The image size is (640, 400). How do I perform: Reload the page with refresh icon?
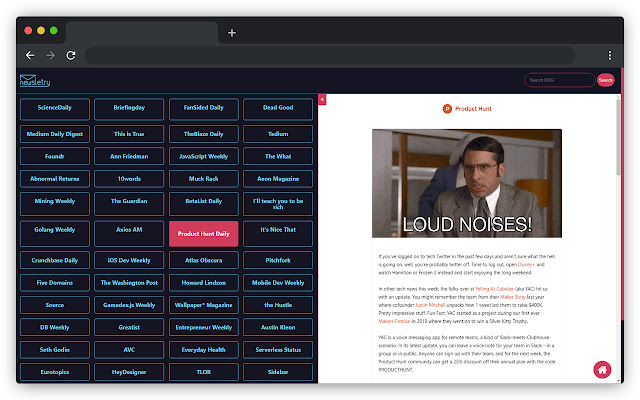71,55
